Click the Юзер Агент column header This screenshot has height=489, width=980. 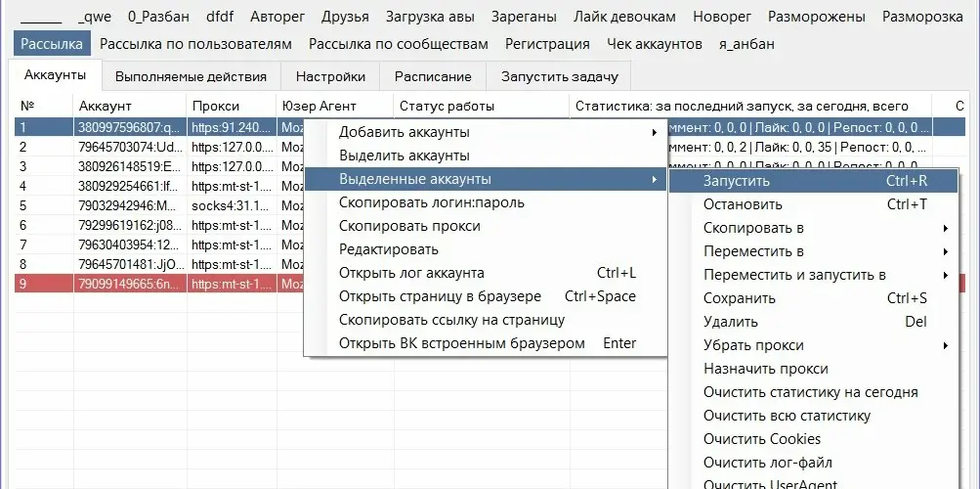pyautogui.click(x=334, y=106)
